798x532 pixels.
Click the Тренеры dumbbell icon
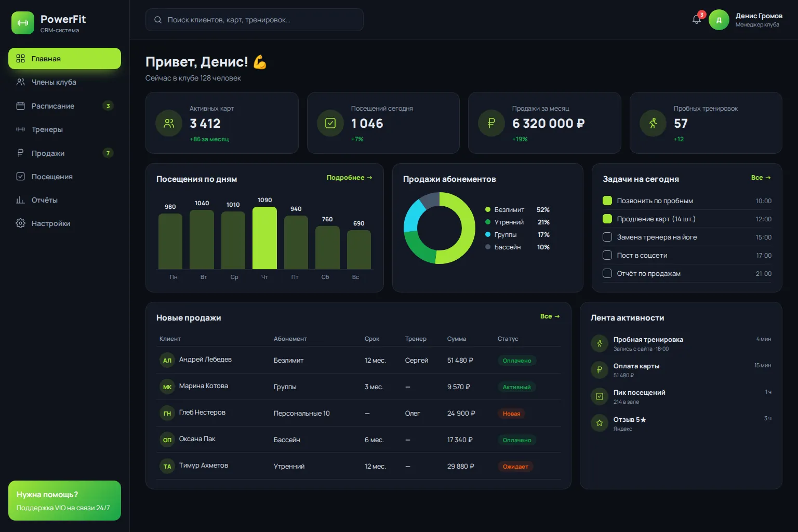(20, 129)
